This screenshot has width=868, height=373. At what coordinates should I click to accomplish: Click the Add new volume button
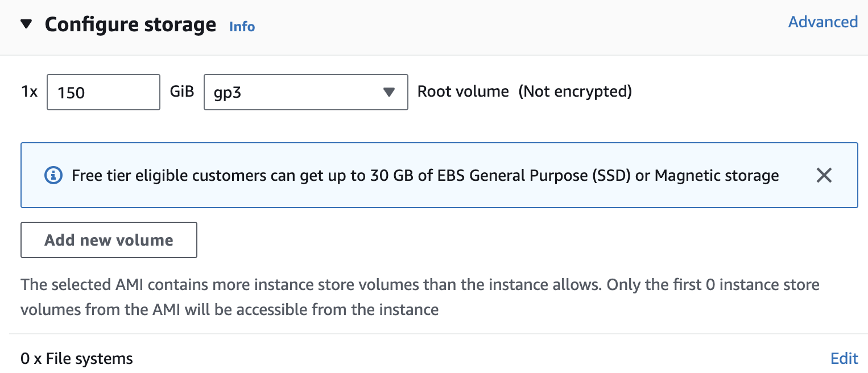click(x=109, y=240)
